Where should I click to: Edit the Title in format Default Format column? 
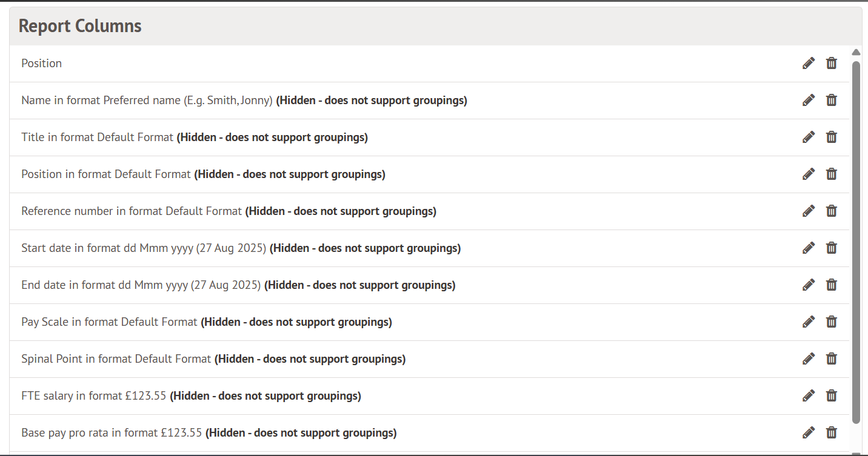(809, 137)
